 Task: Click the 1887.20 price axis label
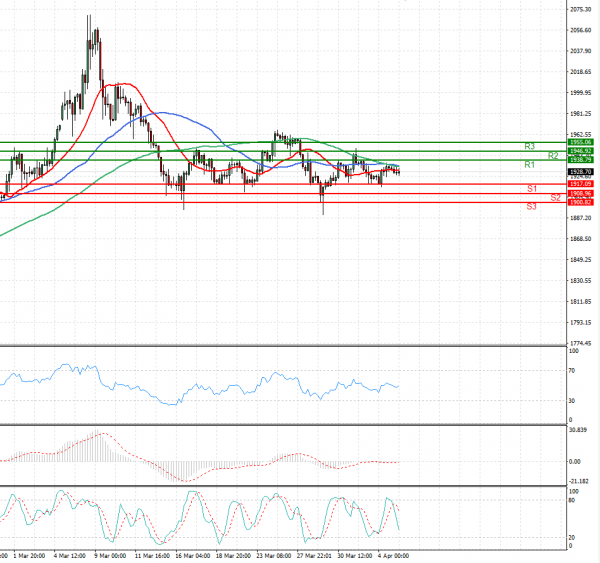580,218
